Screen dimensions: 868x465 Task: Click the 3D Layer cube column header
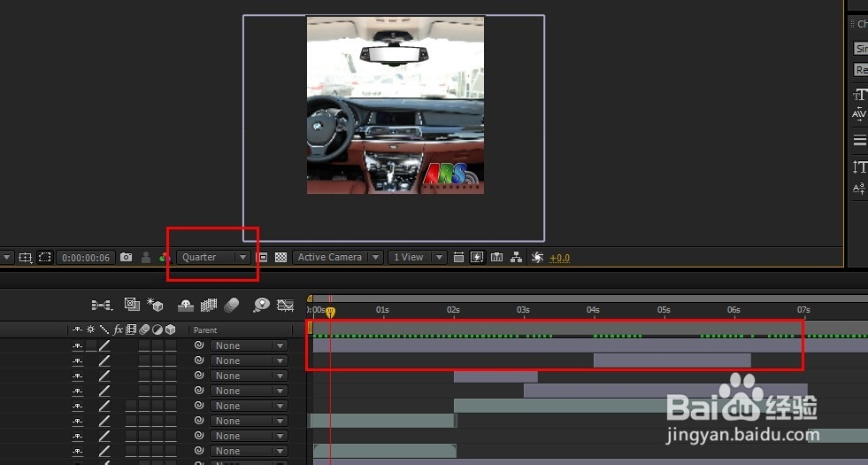tap(171, 329)
